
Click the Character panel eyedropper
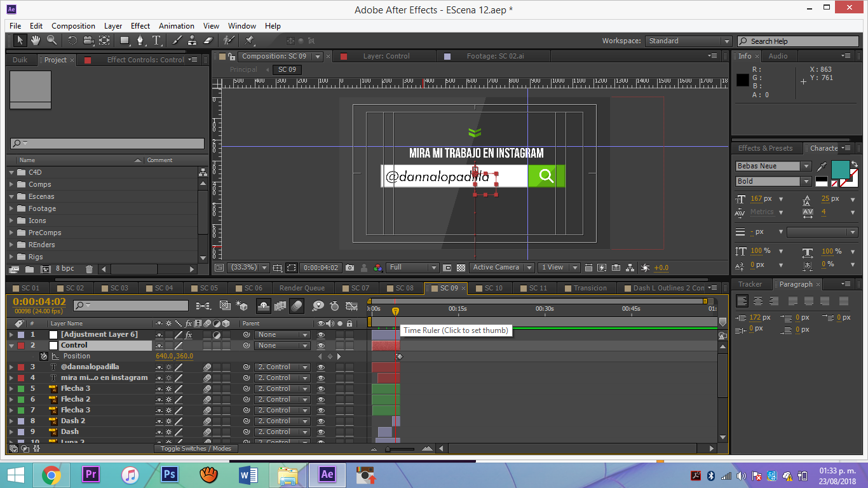point(822,166)
